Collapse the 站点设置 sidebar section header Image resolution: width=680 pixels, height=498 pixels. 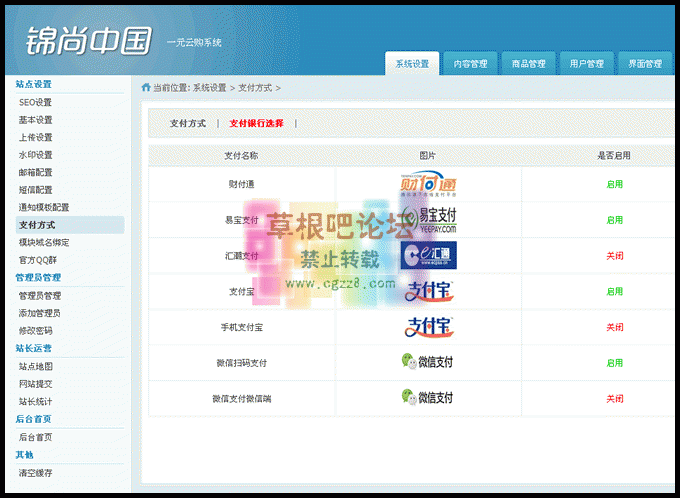pyautogui.click(x=33, y=84)
